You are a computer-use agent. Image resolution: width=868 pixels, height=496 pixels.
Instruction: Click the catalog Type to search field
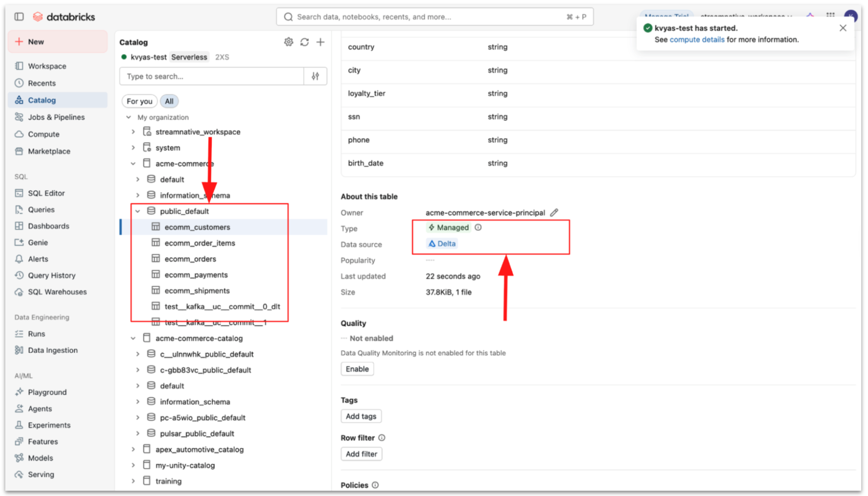point(212,76)
